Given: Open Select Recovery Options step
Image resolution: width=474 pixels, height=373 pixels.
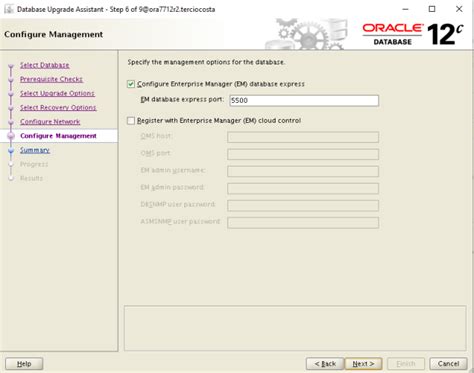Looking at the screenshot, I should (58, 108).
